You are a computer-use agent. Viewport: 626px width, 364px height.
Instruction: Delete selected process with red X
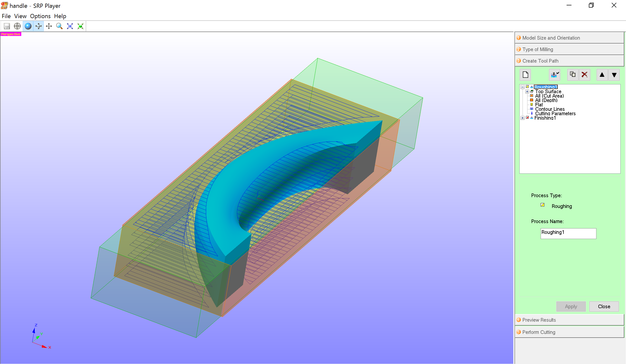pos(584,75)
